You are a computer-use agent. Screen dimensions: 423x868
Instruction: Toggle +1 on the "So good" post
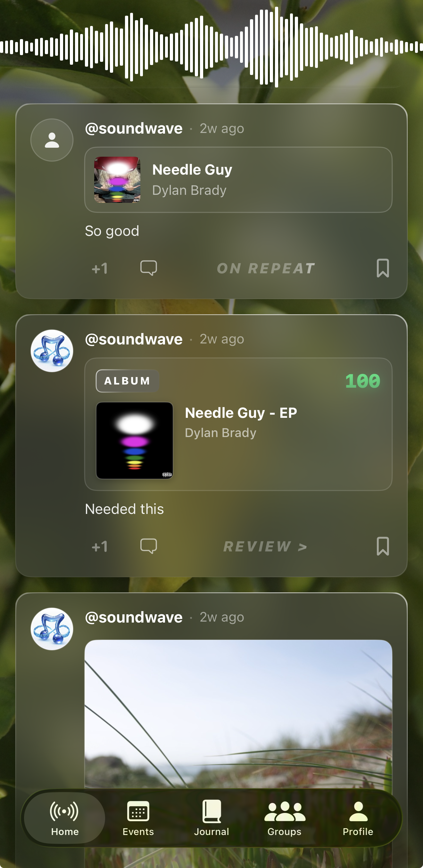100,269
